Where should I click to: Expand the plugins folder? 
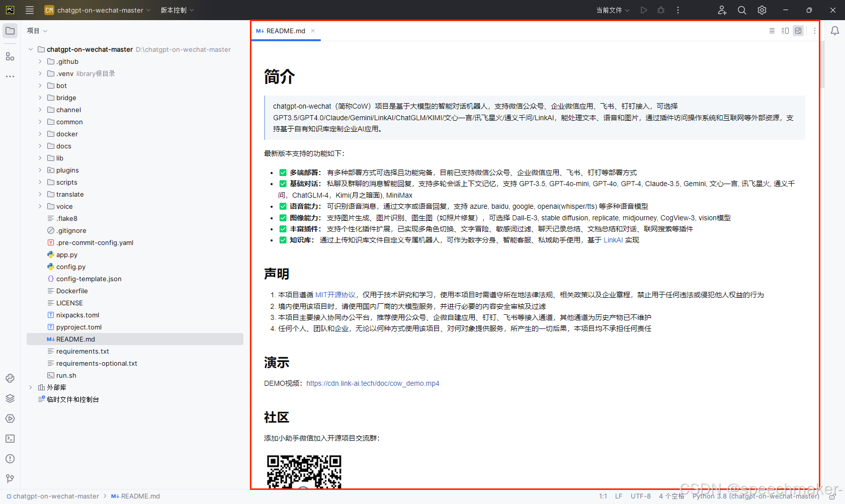(40, 170)
